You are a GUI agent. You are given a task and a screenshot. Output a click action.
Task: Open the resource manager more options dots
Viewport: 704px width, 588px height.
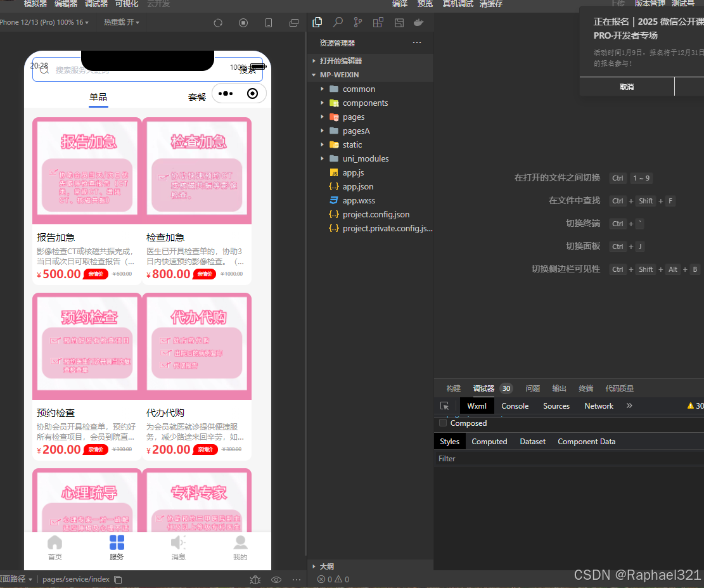(417, 42)
